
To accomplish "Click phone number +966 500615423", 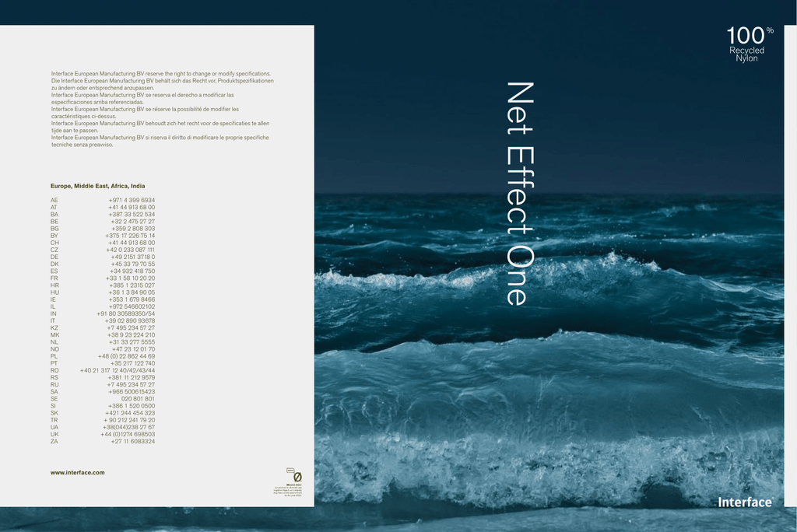I will click(132, 392).
